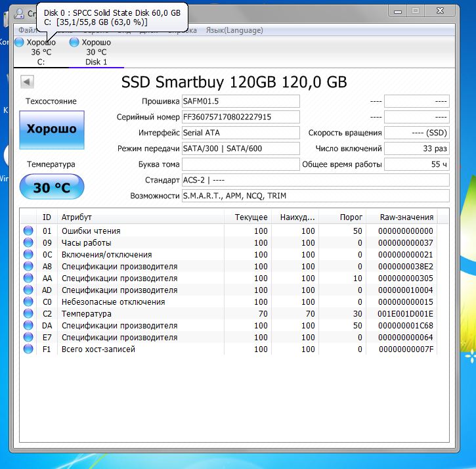Click raw value 000000010004
Screen dimensions: 476x469
(x=406, y=290)
